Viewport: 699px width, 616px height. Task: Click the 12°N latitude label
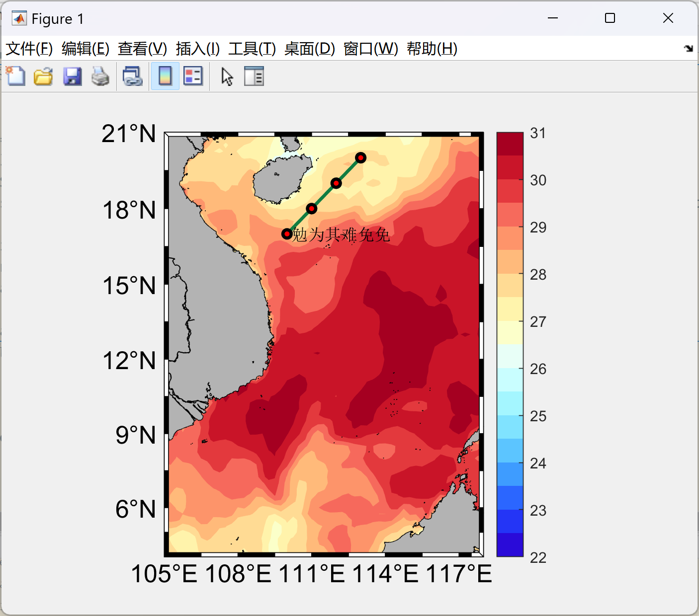pos(129,361)
